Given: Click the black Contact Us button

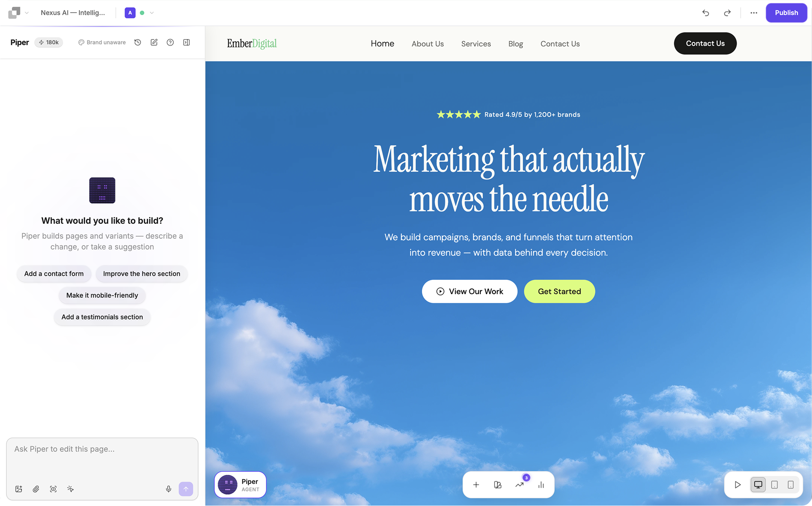Looking at the screenshot, I should (705, 43).
